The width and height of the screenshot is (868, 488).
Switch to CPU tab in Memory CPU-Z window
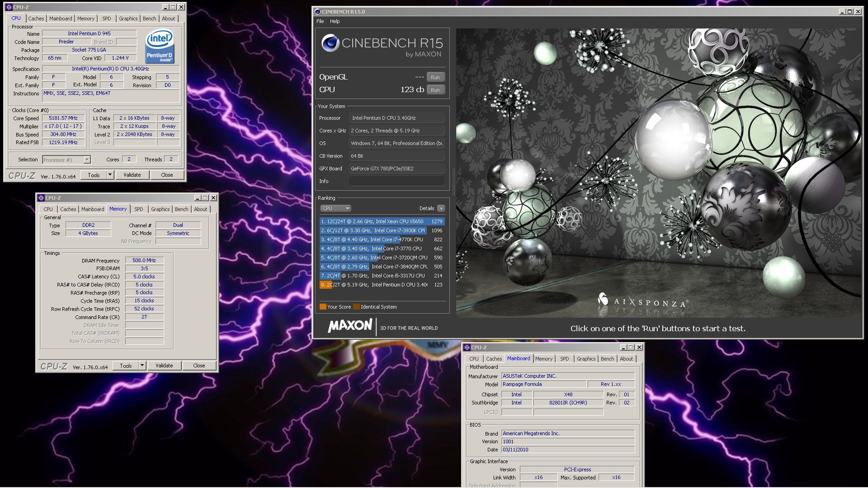pyautogui.click(x=48, y=209)
